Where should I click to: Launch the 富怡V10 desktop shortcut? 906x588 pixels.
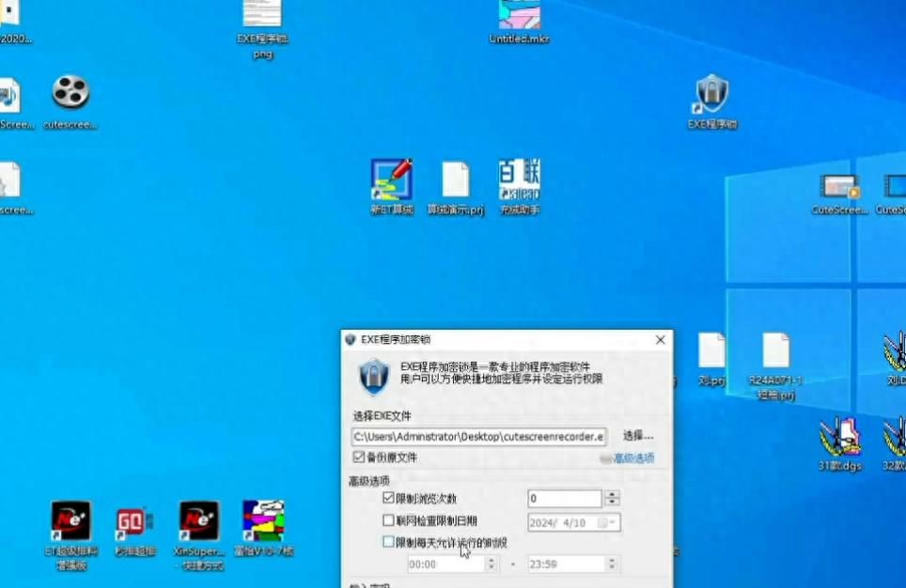(x=263, y=521)
